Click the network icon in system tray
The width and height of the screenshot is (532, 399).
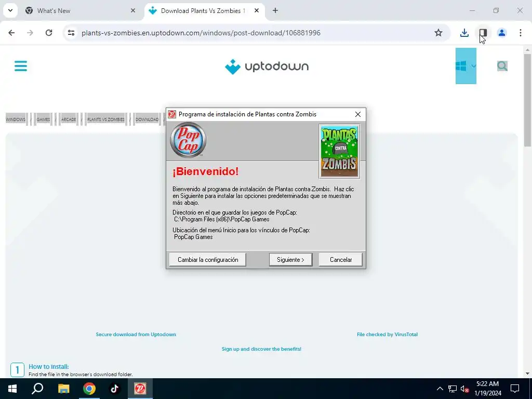point(453,389)
